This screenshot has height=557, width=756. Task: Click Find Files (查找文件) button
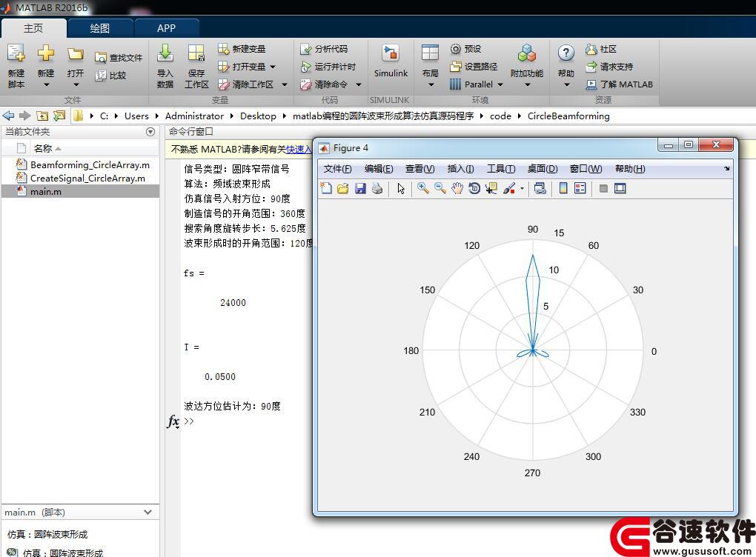(119, 58)
